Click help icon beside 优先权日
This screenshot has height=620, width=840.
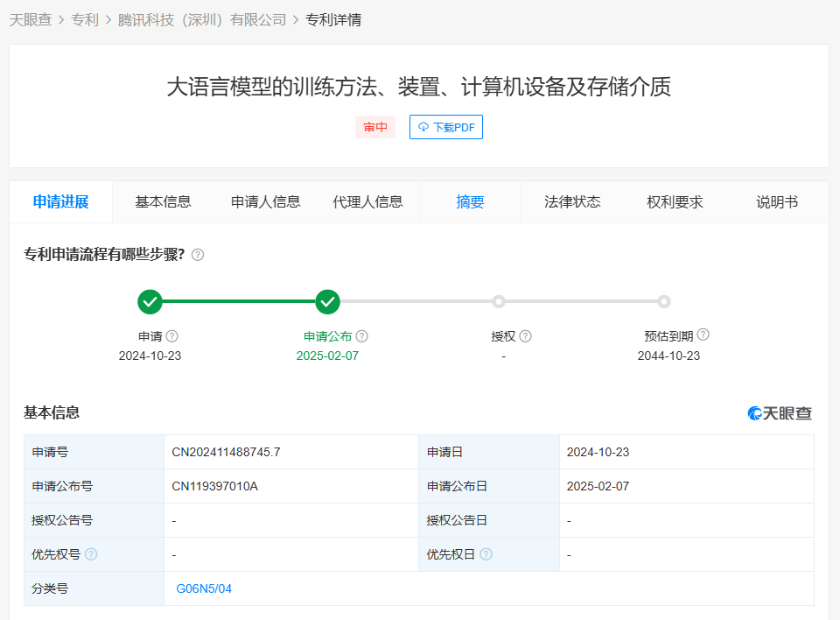[x=486, y=554]
